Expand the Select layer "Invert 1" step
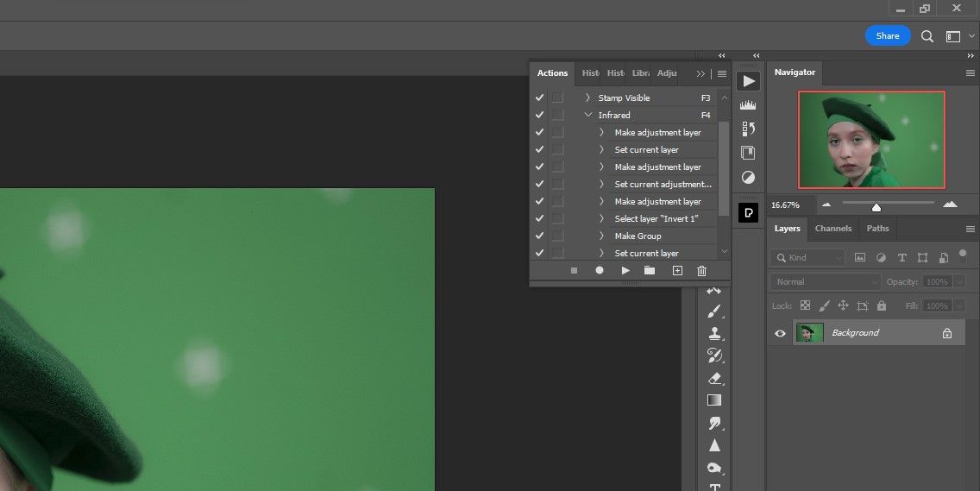The height and width of the screenshot is (491, 980). [x=602, y=218]
